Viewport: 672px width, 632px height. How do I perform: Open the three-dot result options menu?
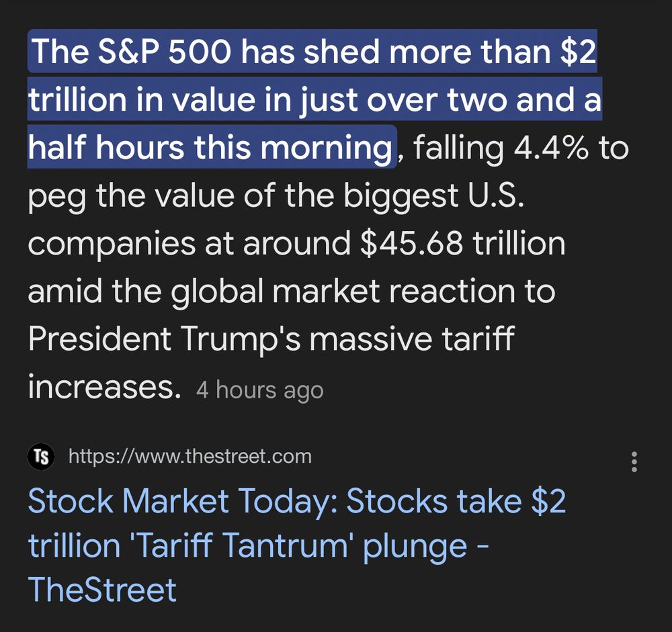click(x=634, y=461)
